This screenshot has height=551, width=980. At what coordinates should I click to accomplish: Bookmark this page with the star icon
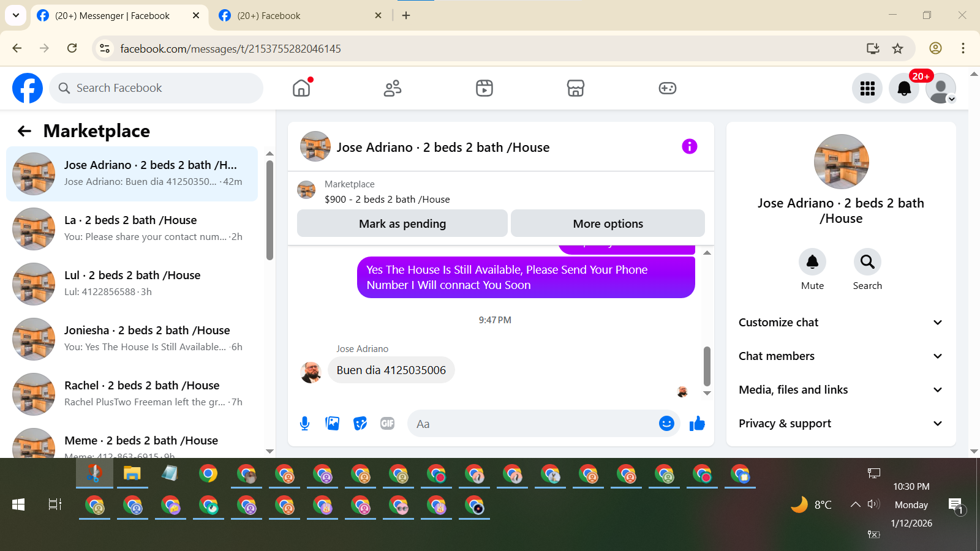click(x=897, y=48)
